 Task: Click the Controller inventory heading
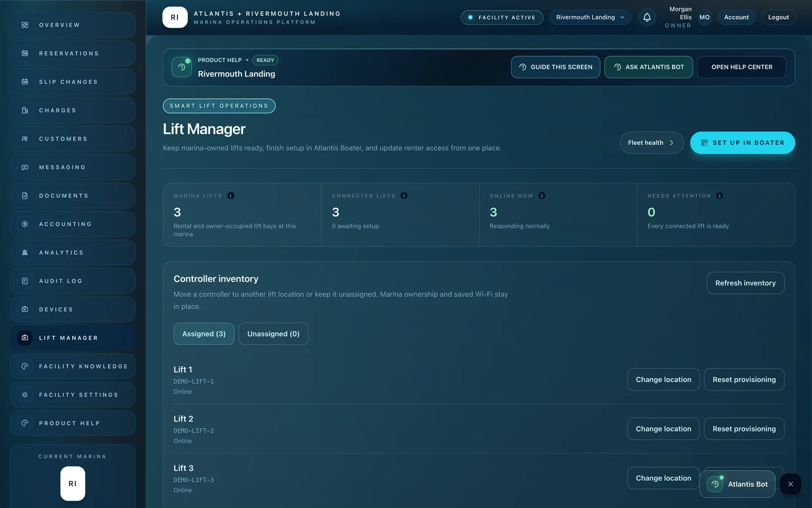point(216,279)
